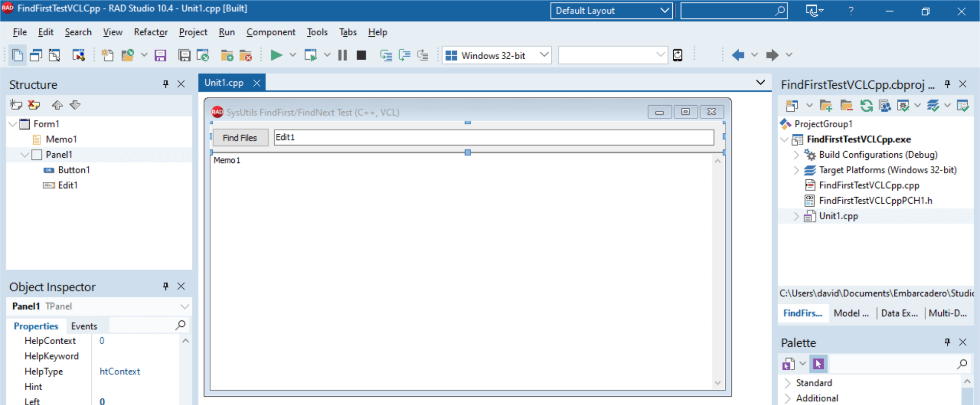Click the Find Files button on form
This screenshot has width=980, height=405.
240,138
